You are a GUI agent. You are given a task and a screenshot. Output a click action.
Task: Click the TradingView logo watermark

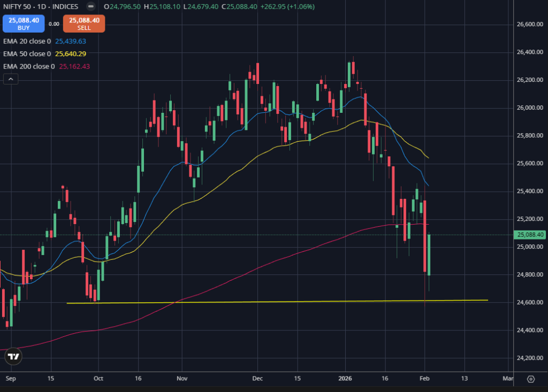(14, 357)
